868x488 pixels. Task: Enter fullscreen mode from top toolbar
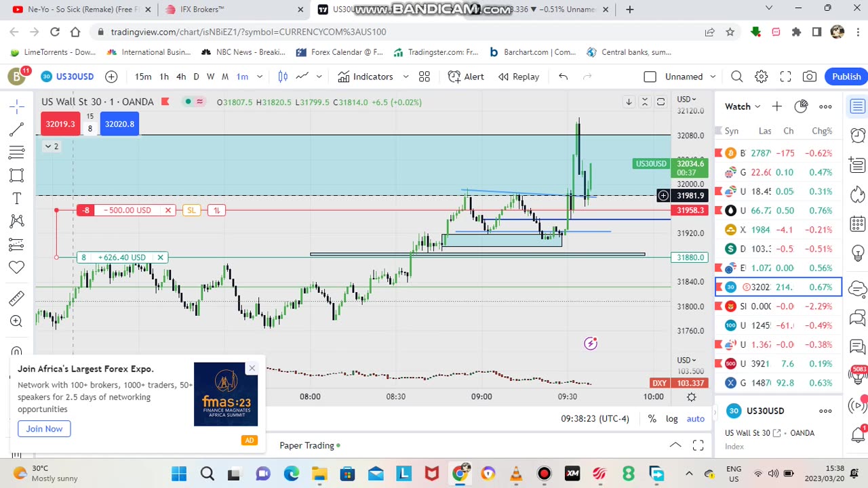click(x=785, y=77)
